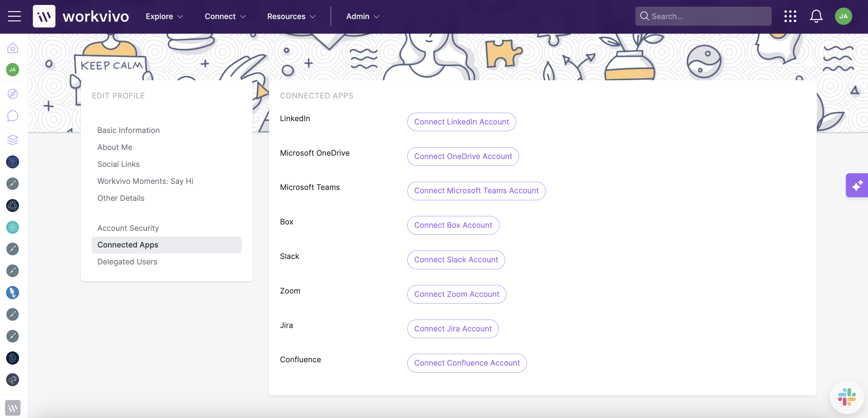Open the smartwatch space icon
The image size is (868, 418).
point(12,358)
